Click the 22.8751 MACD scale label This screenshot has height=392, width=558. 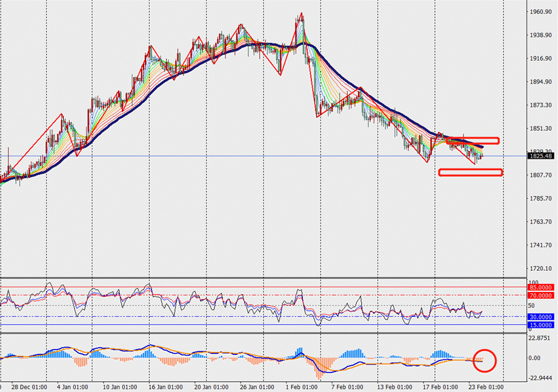pos(540,339)
